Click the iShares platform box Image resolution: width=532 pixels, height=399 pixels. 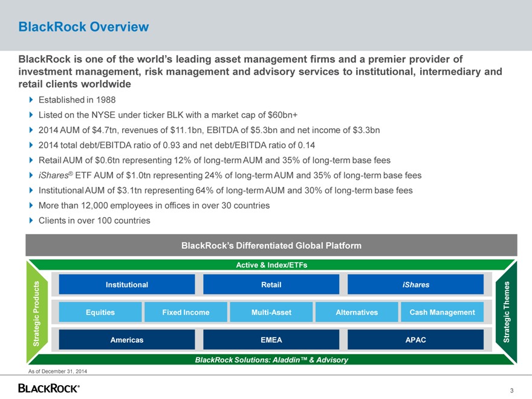pyautogui.click(x=415, y=285)
